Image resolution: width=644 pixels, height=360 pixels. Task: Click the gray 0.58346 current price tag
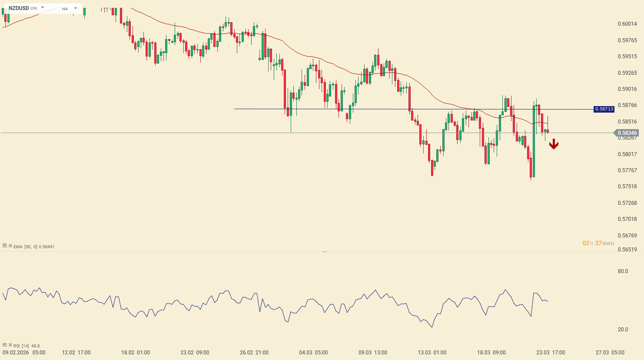[x=627, y=133]
